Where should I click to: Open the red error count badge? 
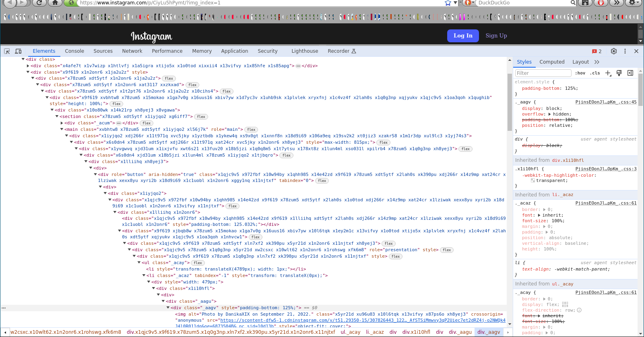597,51
